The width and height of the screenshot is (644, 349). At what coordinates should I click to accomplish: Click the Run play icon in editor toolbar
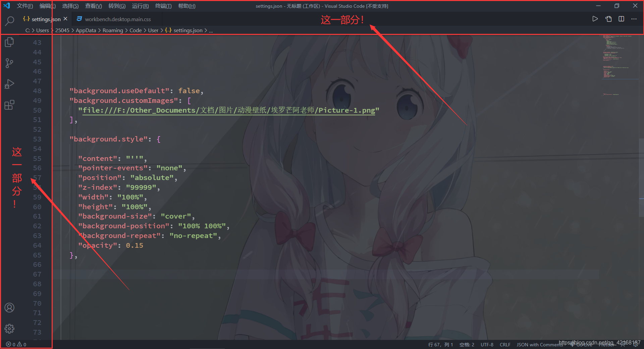[595, 19]
